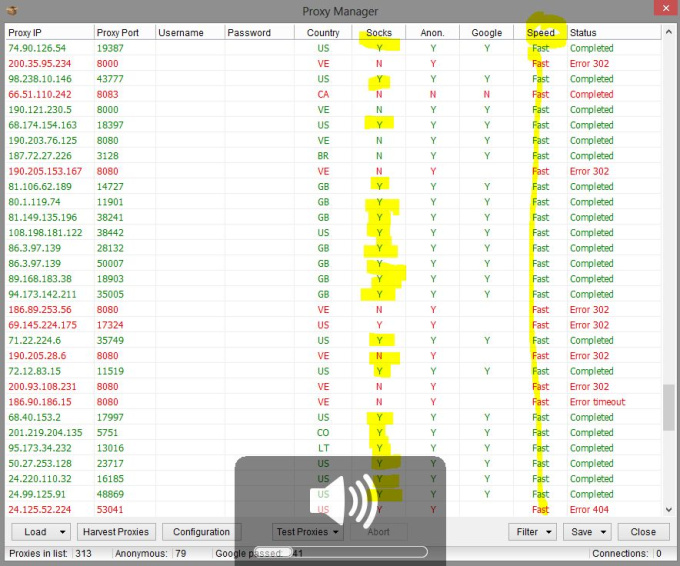Image resolution: width=680 pixels, height=566 pixels.
Task: Select proxy row 200.35.95.234
Action: [333, 63]
